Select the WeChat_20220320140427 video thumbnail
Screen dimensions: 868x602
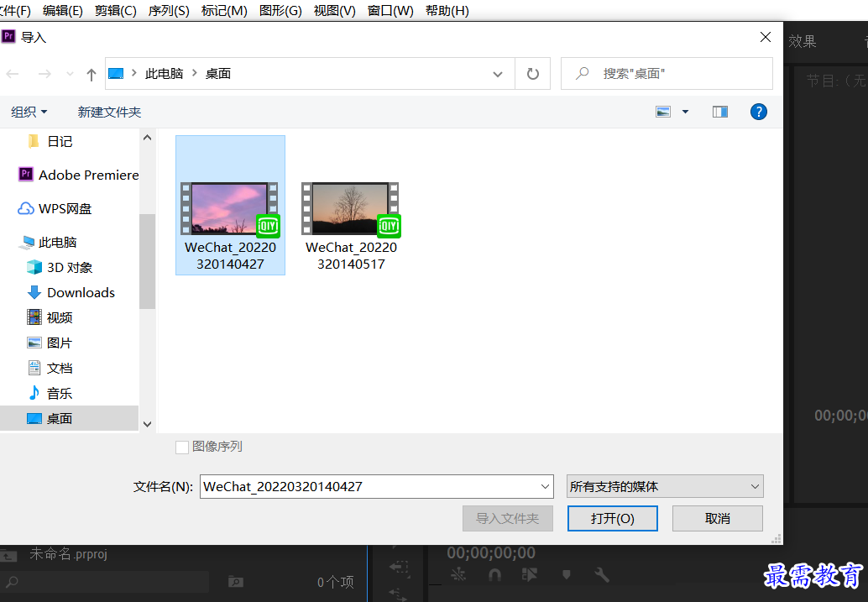tap(230, 208)
